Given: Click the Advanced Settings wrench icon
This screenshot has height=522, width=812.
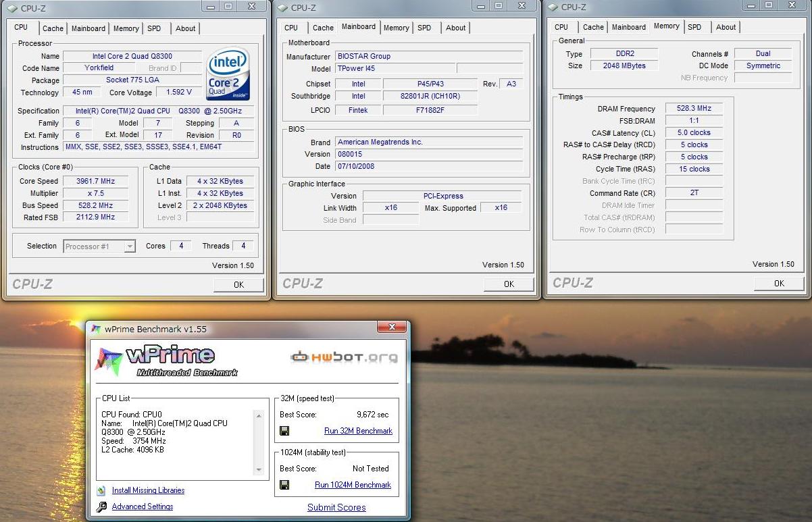Looking at the screenshot, I should pyautogui.click(x=101, y=506).
